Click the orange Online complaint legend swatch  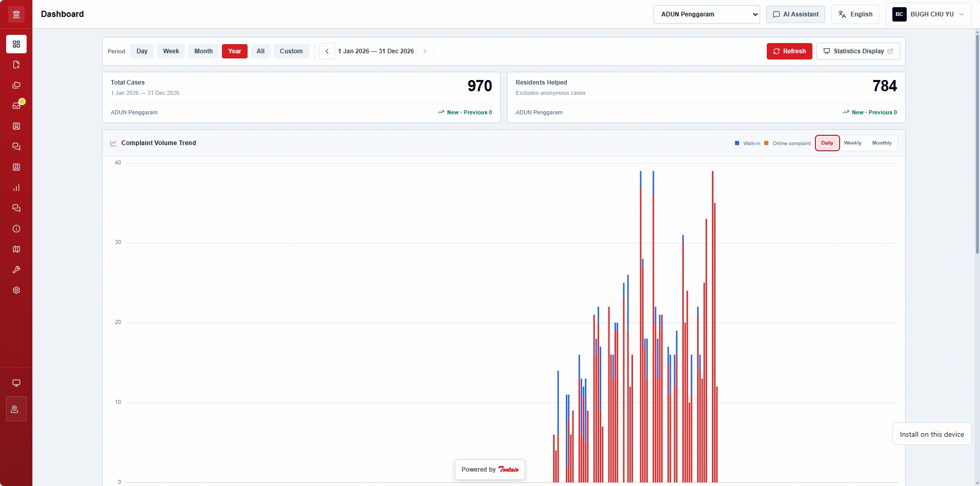(766, 143)
